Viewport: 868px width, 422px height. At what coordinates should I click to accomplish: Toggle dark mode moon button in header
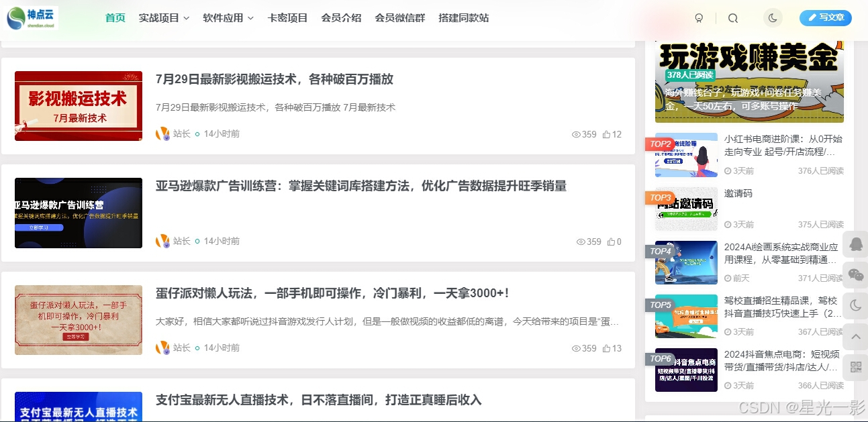click(x=773, y=18)
